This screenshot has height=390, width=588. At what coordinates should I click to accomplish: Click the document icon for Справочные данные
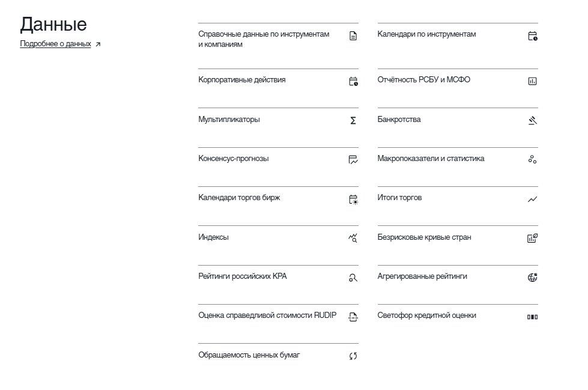tap(353, 36)
